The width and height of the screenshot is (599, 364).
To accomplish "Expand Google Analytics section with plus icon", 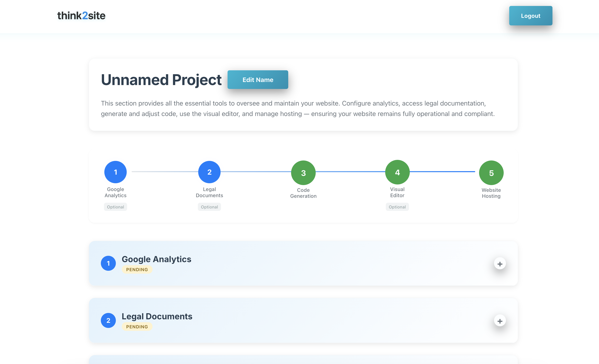I will (500, 264).
